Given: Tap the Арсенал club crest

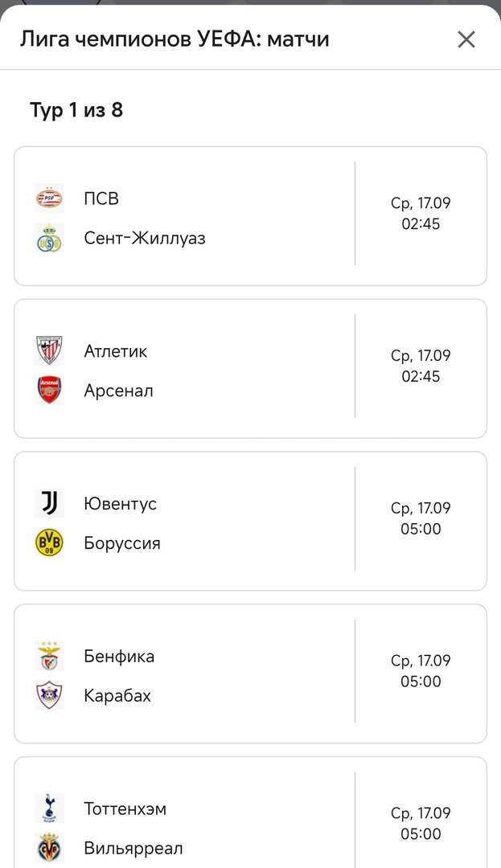Looking at the screenshot, I should [49, 391].
